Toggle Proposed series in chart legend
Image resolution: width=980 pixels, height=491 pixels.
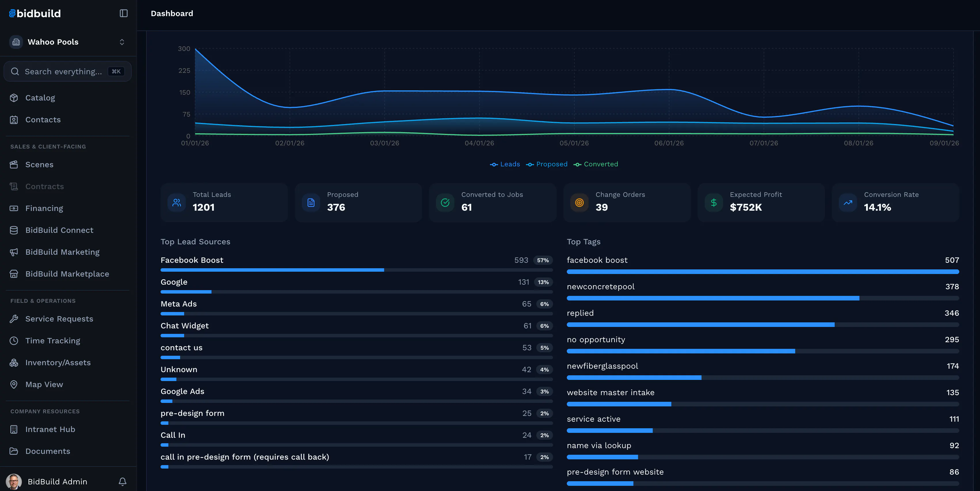pos(547,164)
